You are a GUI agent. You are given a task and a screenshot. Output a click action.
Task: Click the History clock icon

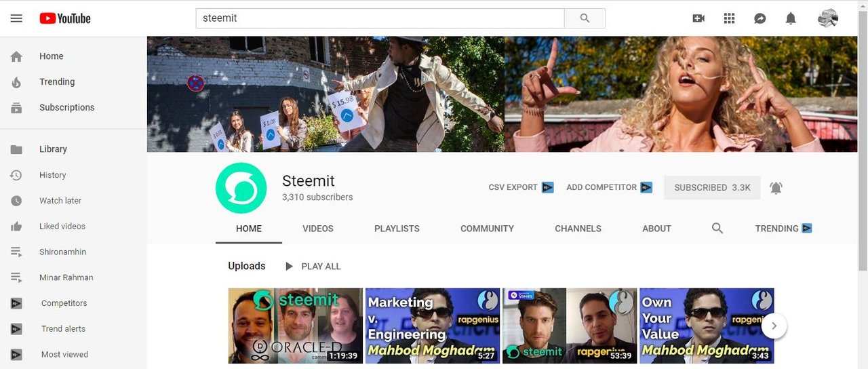coord(16,175)
